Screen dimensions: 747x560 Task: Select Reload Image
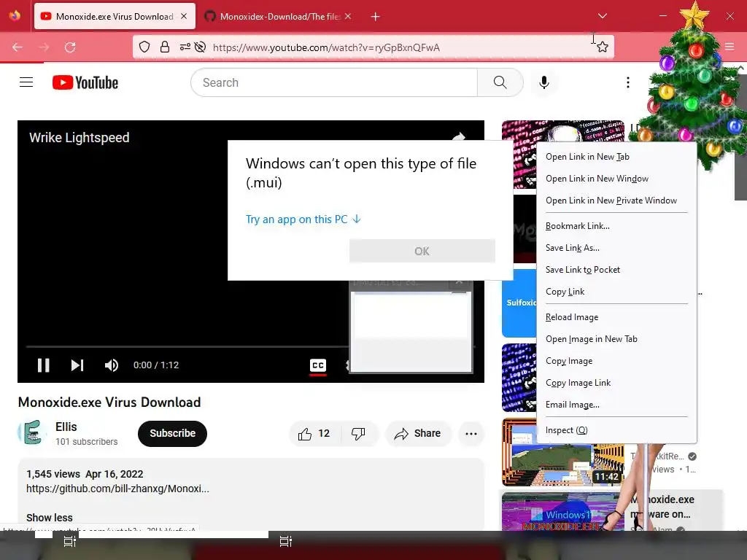coord(616,317)
